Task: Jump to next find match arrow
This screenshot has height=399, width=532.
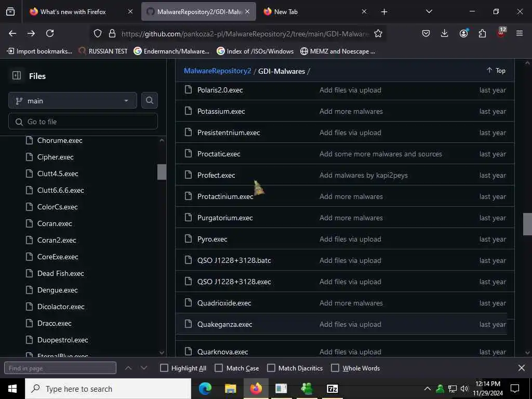Action: point(144,368)
